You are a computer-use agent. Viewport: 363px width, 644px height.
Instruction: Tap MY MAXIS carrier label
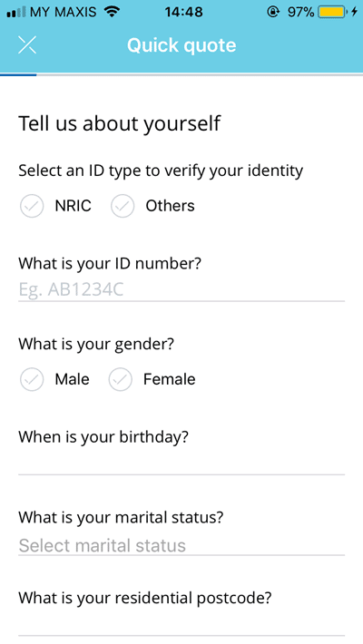point(63,12)
